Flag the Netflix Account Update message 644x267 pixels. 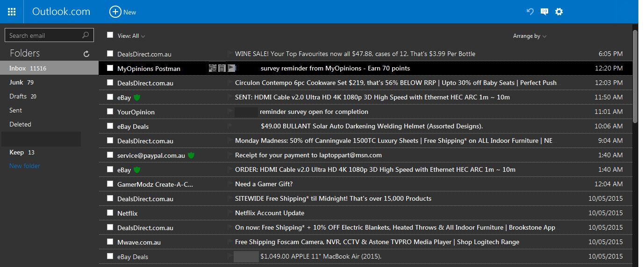coord(230,213)
